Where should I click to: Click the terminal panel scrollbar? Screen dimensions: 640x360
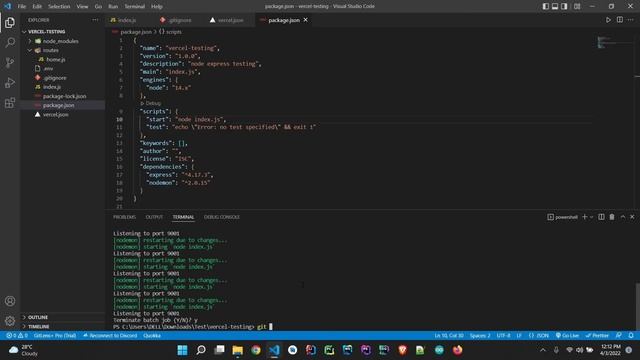click(638, 306)
